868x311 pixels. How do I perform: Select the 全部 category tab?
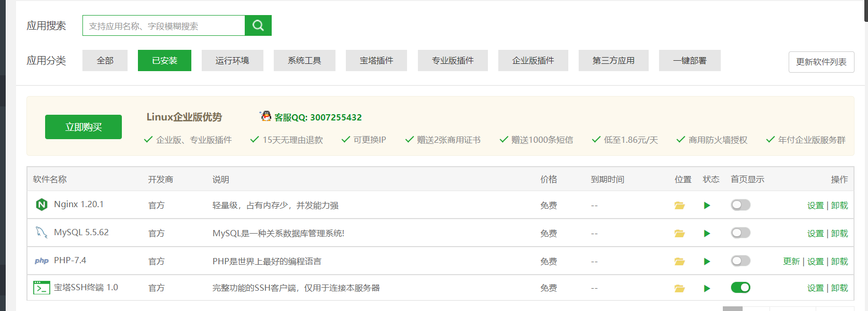tap(105, 60)
